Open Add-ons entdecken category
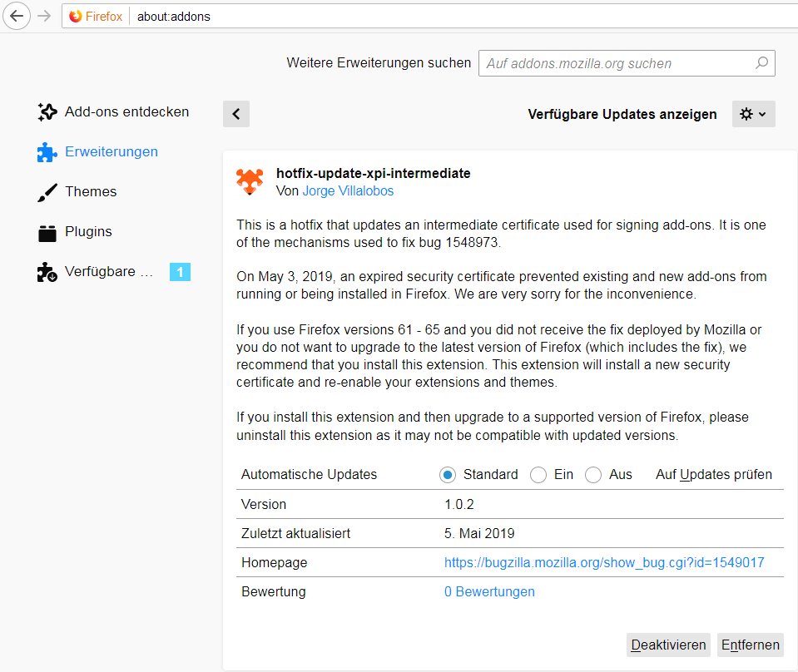Screen dimensions: 798x672 [x=113, y=112]
